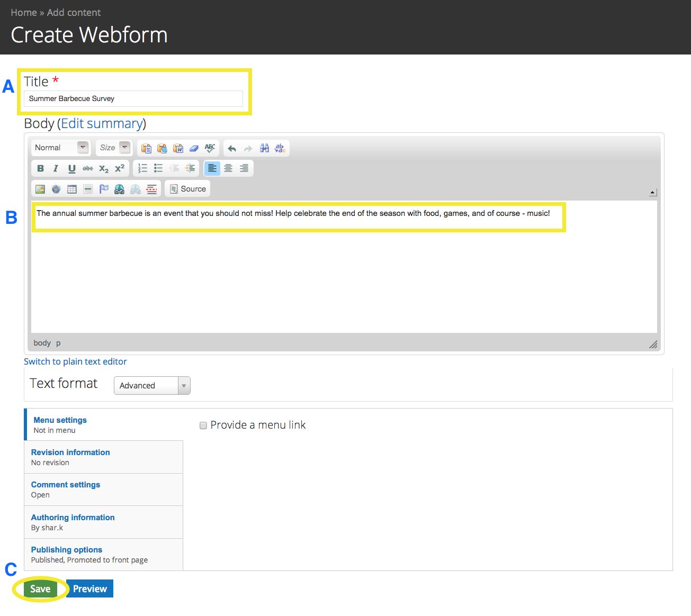691x616 pixels.
Task: Toggle Source view in the editor
Action: click(x=188, y=189)
